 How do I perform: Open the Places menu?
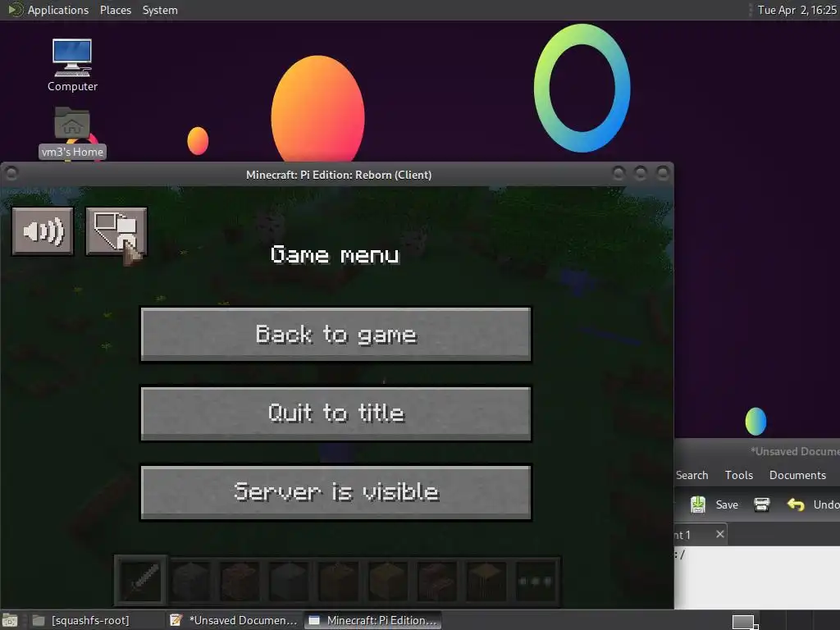pos(115,10)
